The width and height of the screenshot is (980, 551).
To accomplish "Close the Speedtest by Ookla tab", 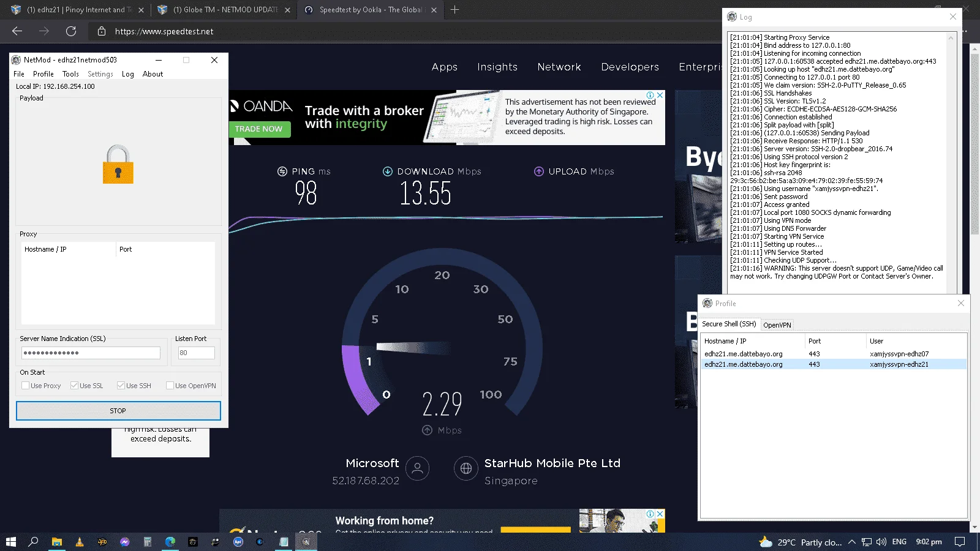I will (434, 10).
